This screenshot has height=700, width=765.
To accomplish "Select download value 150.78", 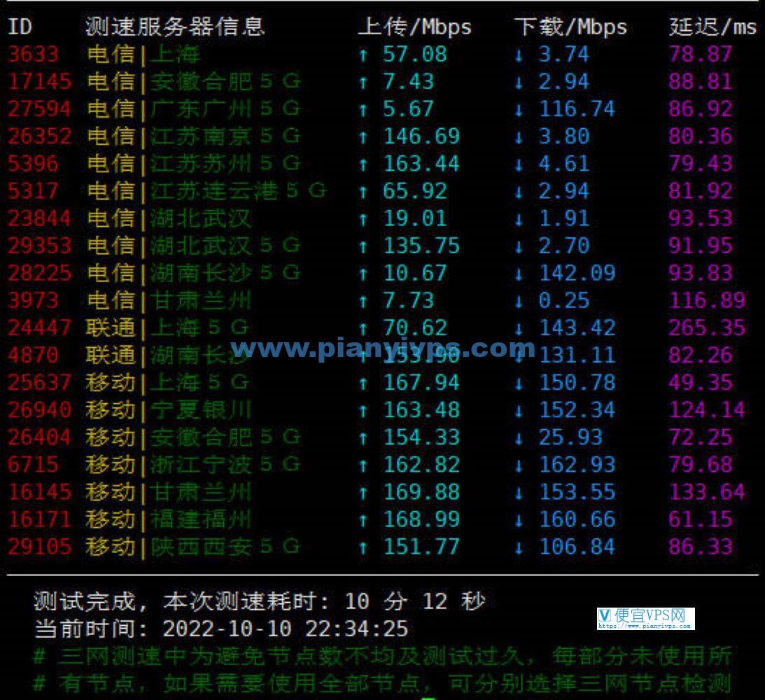I will pyautogui.click(x=577, y=382).
